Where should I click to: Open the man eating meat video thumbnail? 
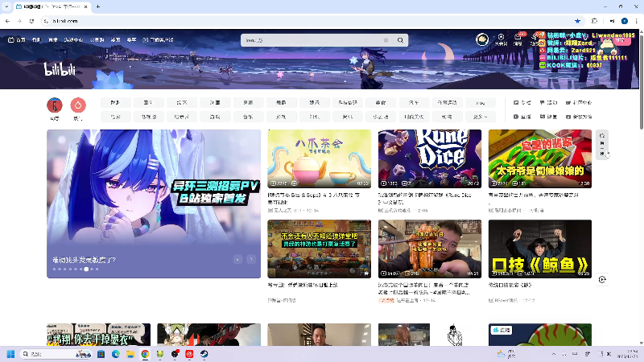pyautogui.click(x=430, y=249)
